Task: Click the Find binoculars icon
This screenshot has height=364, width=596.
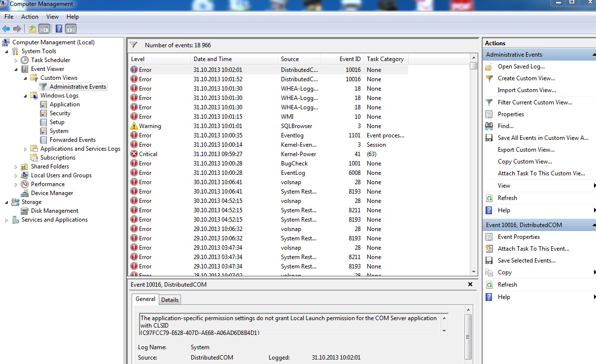Action: tap(489, 126)
